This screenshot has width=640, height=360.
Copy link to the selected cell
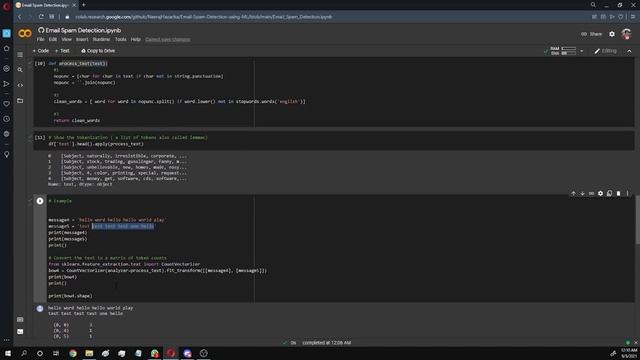point(591,193)
